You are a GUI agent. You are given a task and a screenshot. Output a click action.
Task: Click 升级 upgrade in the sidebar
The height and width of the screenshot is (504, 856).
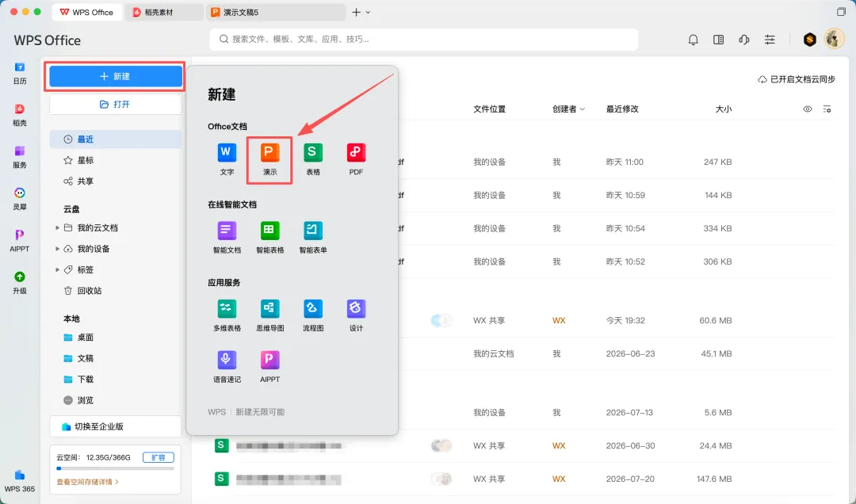point(20,283)
